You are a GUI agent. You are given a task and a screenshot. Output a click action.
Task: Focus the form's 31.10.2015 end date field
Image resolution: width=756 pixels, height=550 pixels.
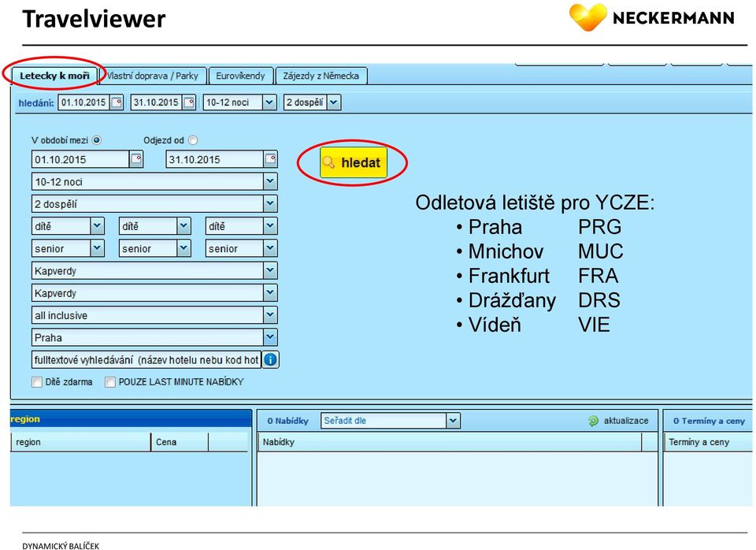coord(215,159)
